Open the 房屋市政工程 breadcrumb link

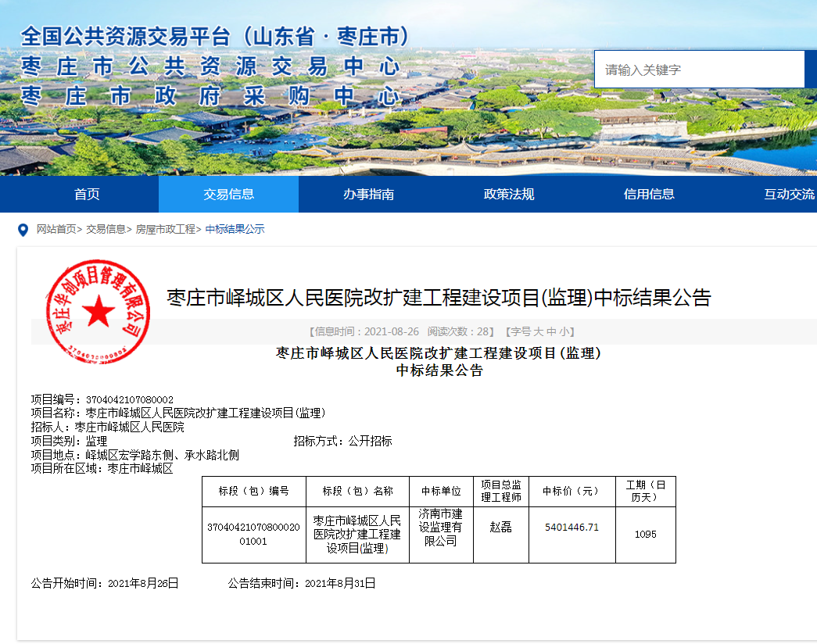pos(165,230)
